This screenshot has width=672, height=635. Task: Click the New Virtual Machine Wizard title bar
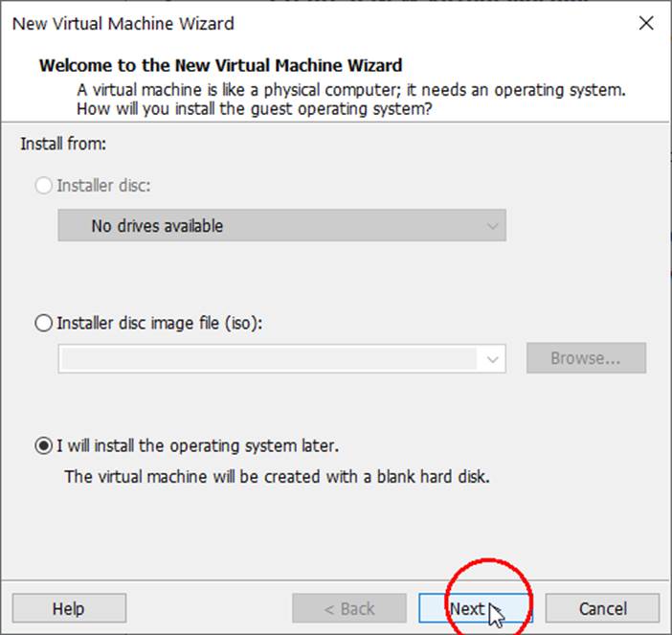click(287, 23)
